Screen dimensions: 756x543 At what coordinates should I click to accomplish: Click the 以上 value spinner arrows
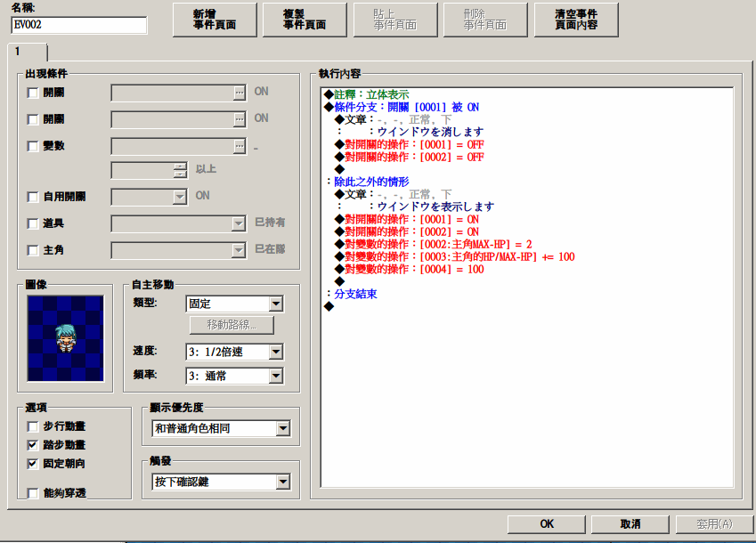pos(180,170)
